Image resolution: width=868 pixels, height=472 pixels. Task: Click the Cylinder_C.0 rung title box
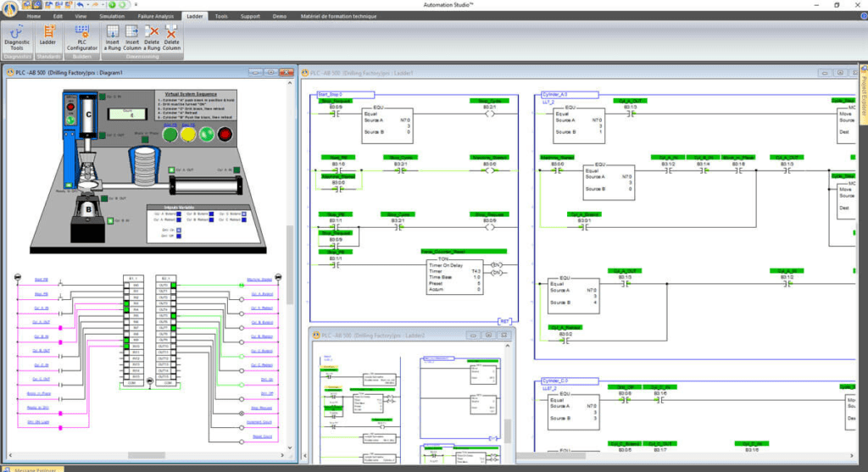pyautogui.click(x=570, y=381)
